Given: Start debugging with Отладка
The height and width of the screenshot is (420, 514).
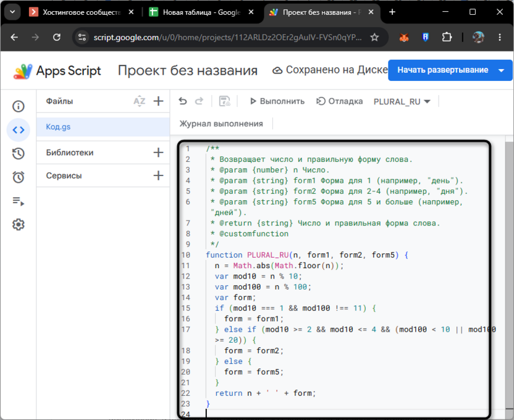Looking at the screenshot, I should (x=339, y=101).
